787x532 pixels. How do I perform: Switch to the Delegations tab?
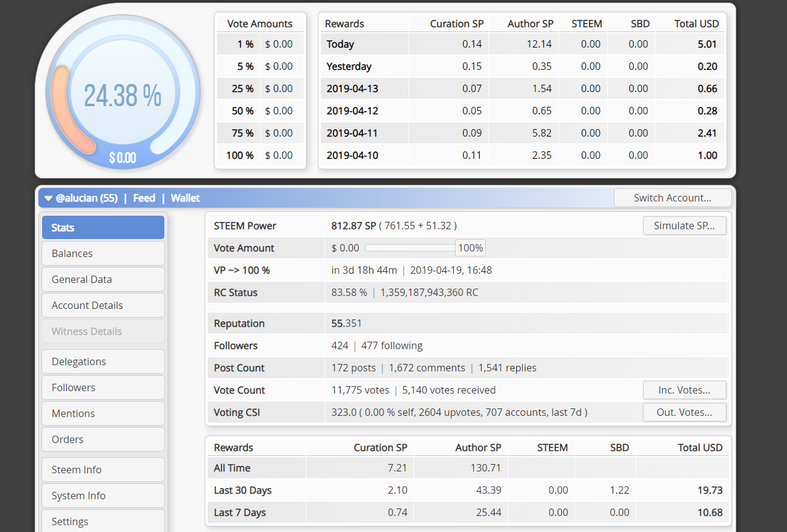[x=103, y=361]
